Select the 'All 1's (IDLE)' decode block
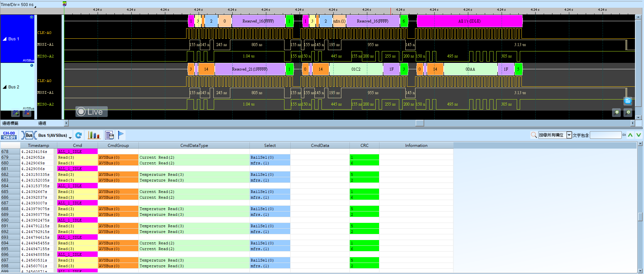The width and height of the screenshot is (644, 274). tap(470, 21)
